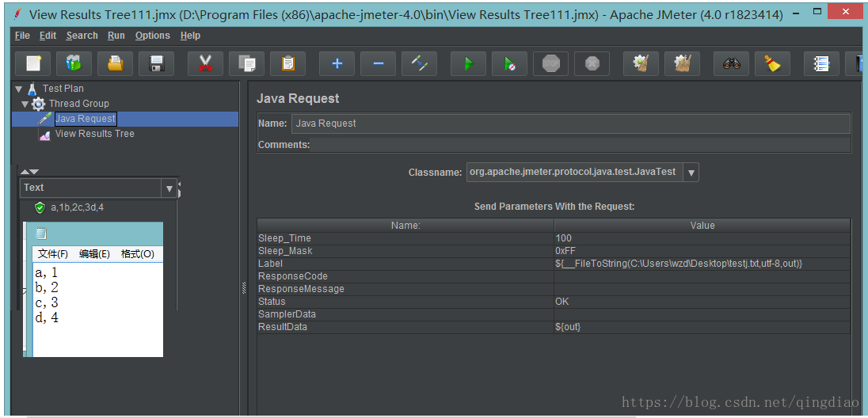Click the ResponseMessage parameter name
Viewport: 868px width, 418px height.
pos(301,289)
